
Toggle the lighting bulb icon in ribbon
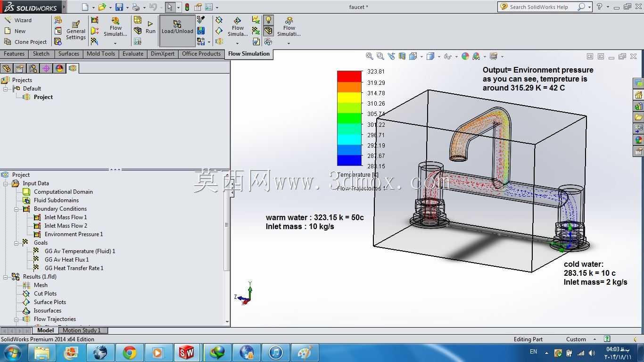[x=268, y=20]
